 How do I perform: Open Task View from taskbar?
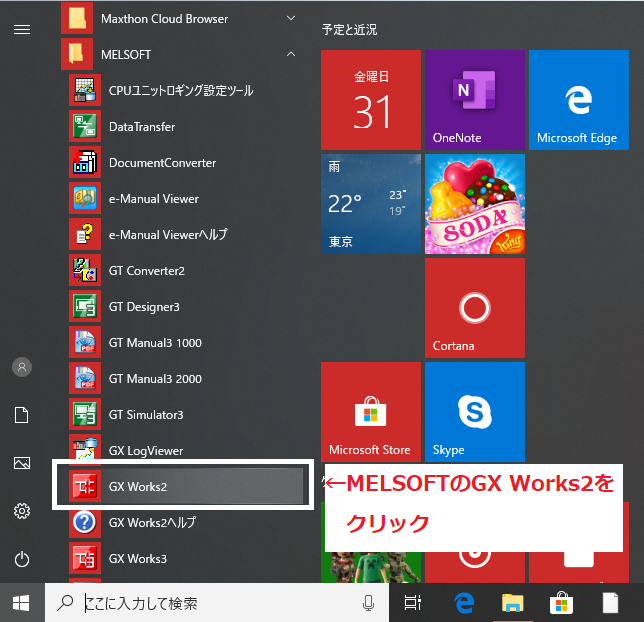[x=412, y=603]
